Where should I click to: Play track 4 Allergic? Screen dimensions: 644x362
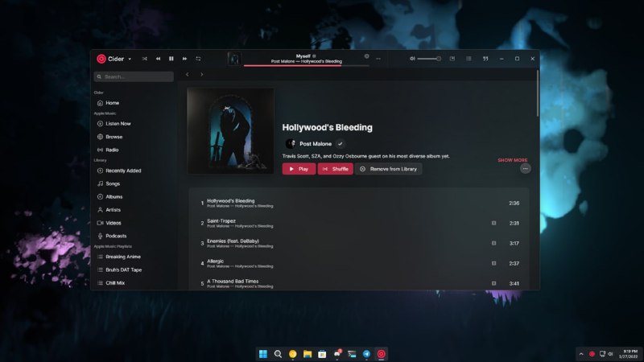[359, 264]
